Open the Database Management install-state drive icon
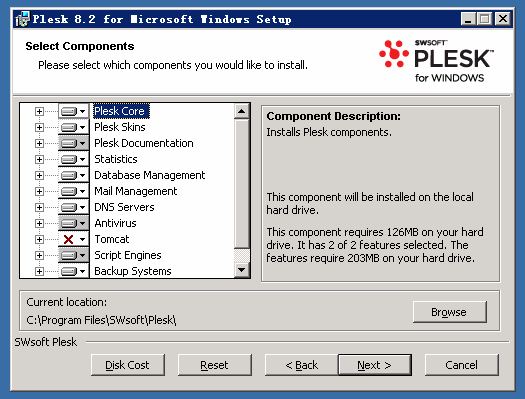This screenshot has height=399, width=525. [74, 175]
